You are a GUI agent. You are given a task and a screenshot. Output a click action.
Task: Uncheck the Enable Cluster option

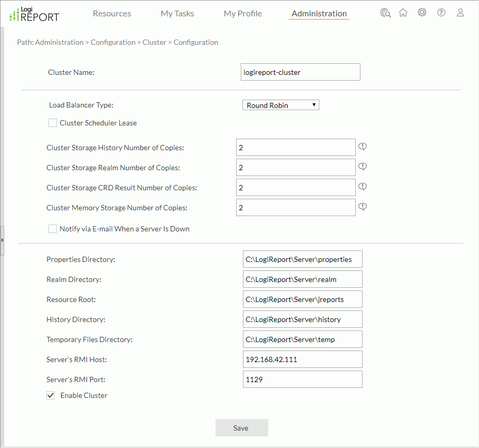pos(50,395)
